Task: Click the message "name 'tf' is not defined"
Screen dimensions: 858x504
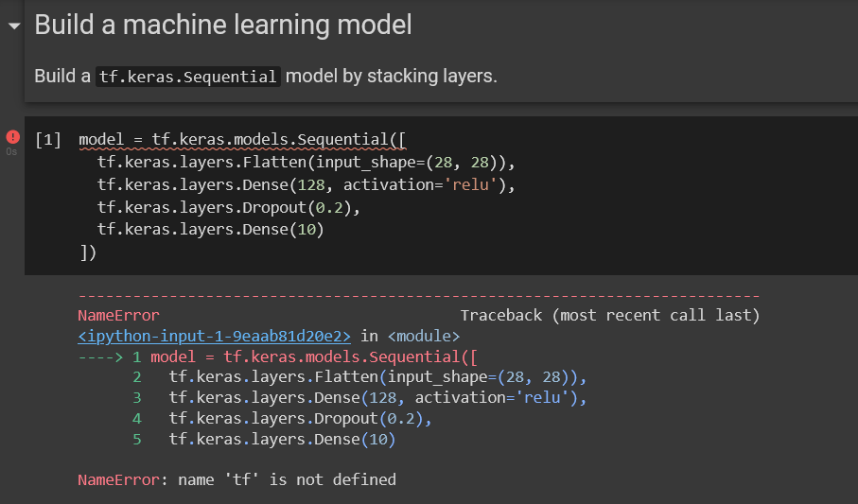Action: [287, 480]
